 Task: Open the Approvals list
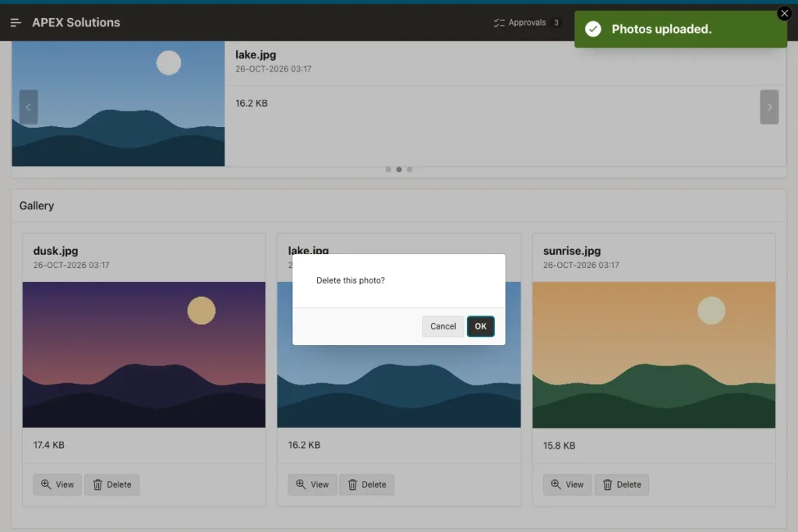point(526,23)
